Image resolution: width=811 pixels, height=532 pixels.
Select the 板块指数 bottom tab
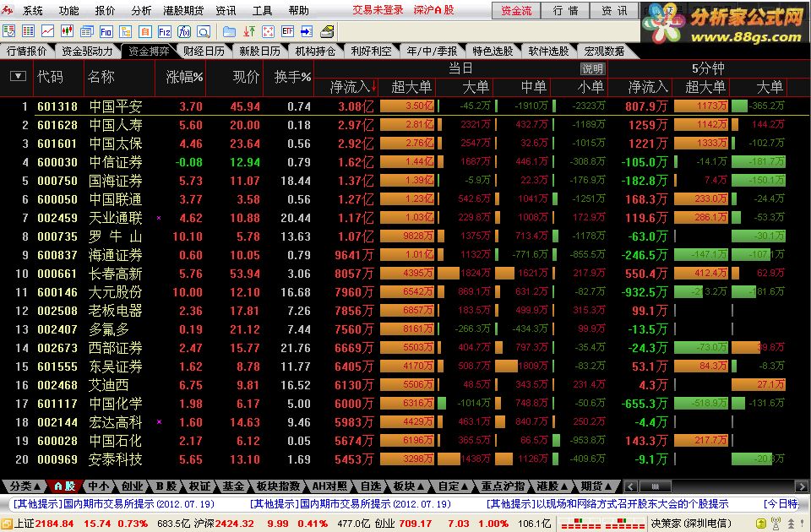point(278,486)
